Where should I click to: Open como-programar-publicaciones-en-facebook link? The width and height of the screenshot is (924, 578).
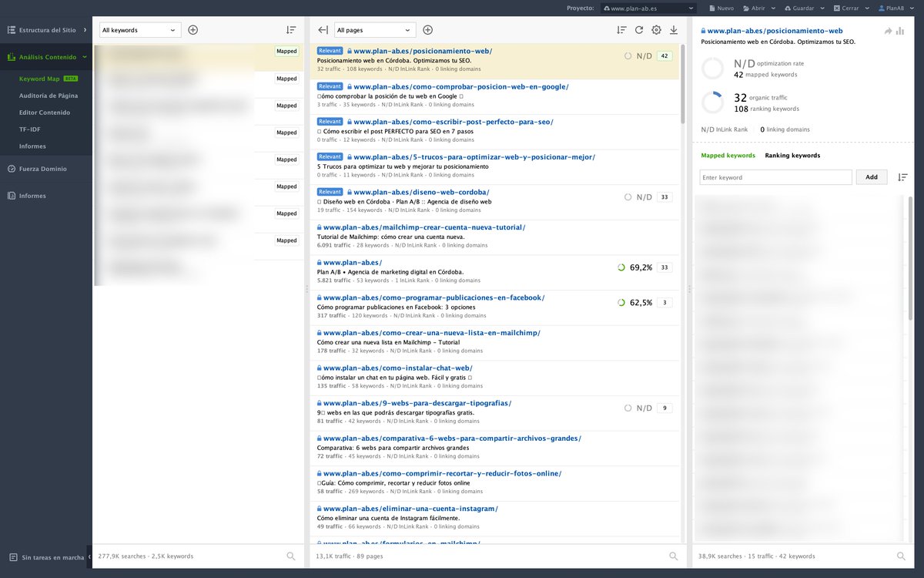coord(434,297)
